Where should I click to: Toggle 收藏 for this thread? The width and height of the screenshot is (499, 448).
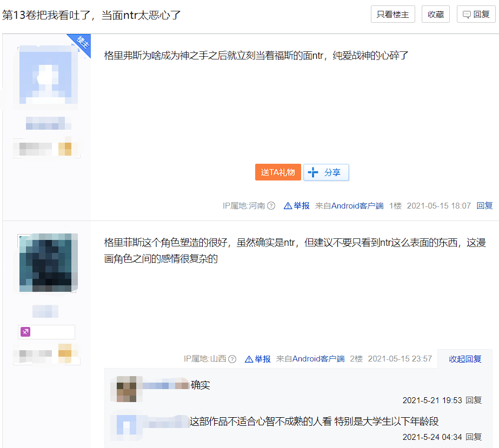(435, 14)
